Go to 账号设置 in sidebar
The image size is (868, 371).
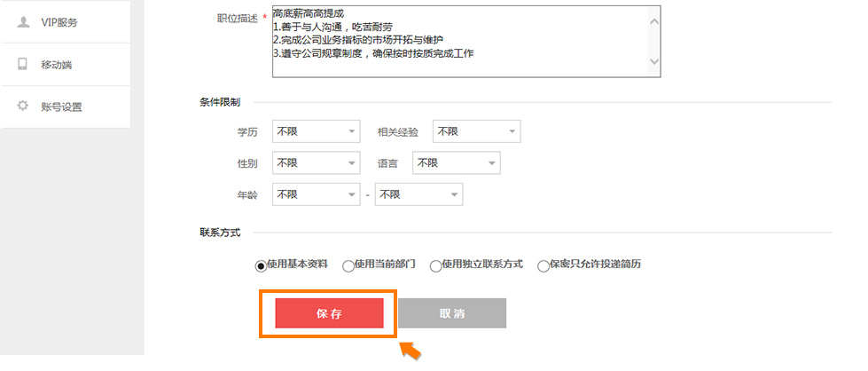coord(66,107)
